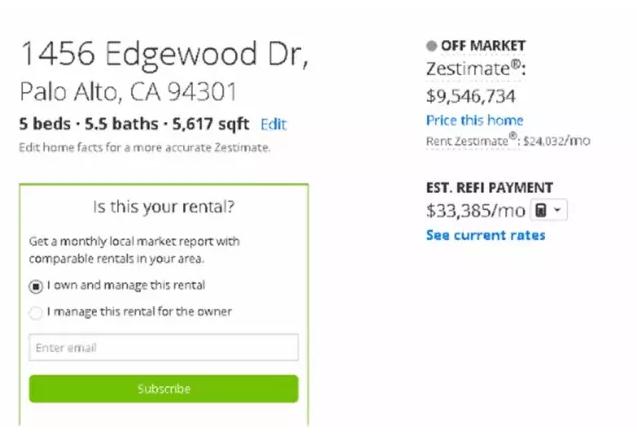Expand the dropdown arrow next to the calculator
Screen dimensions: 637x441
557,211
